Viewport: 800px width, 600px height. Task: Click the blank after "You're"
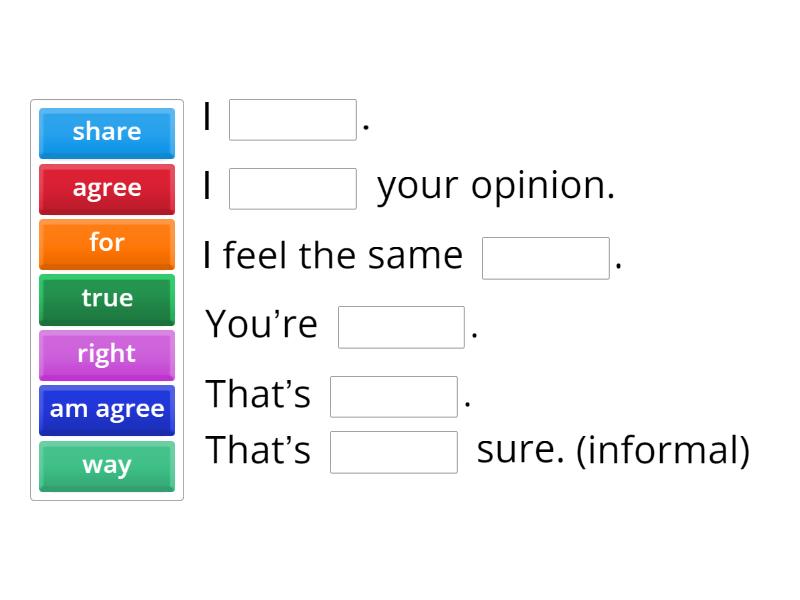[400, 325]
